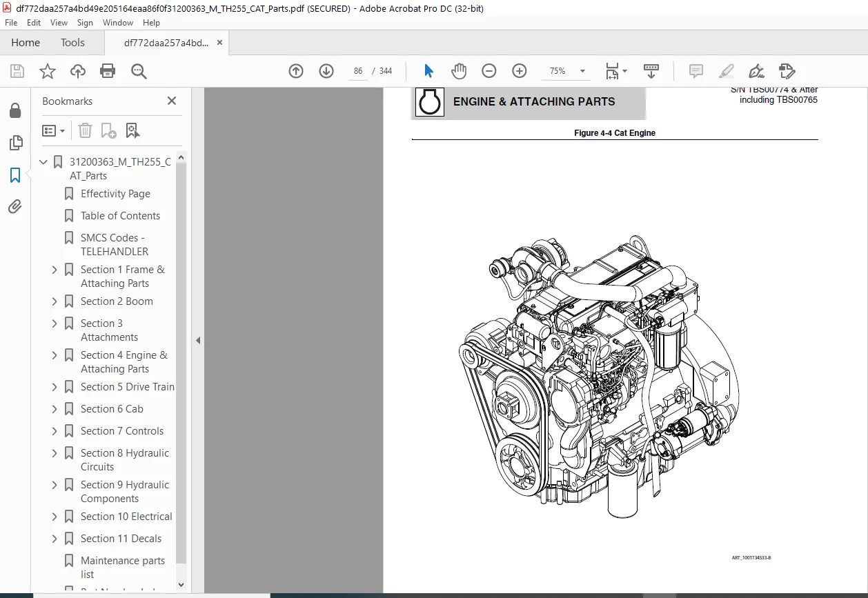Viewport: 868px width, 598px height.
Task: Add a comment sticky note
Action: [696, 71]
